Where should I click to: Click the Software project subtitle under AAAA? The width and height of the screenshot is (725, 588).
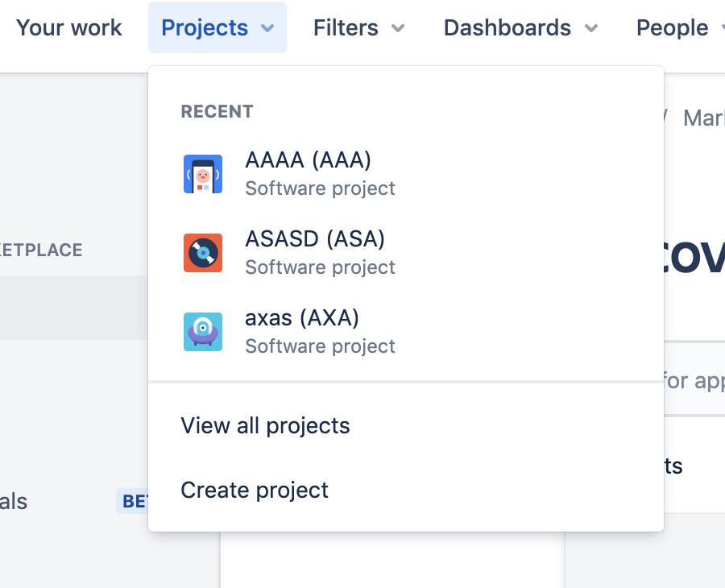point(320,188)
